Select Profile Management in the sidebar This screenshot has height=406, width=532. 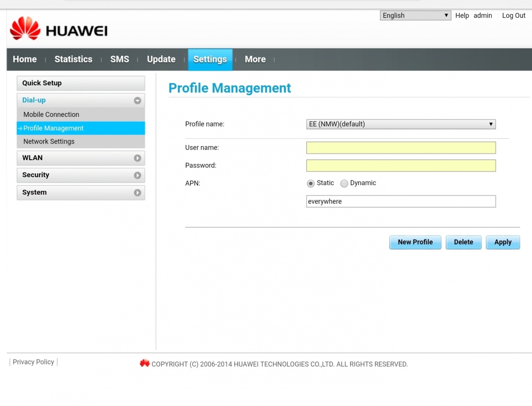tap(81, 128)
